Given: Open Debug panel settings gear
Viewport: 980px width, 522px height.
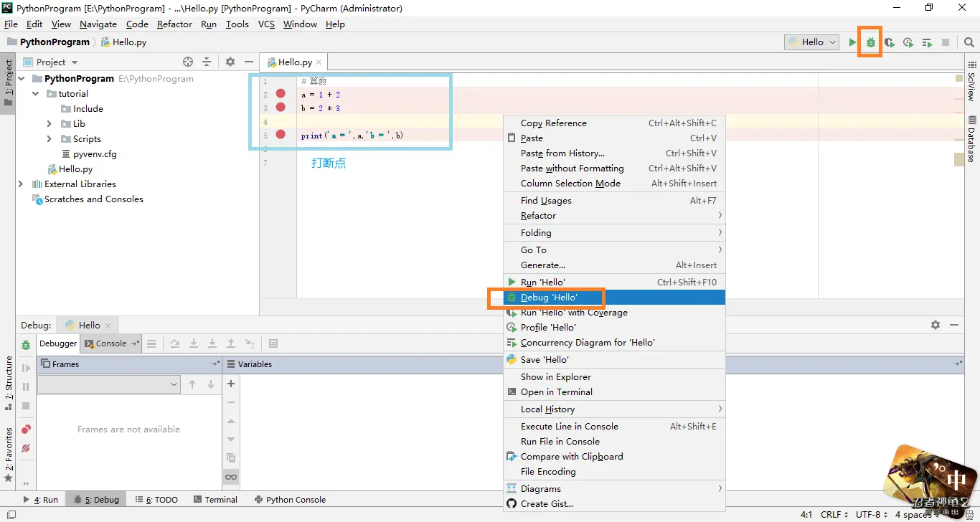Looking at the screenshot, I should [x=936, y=325].
